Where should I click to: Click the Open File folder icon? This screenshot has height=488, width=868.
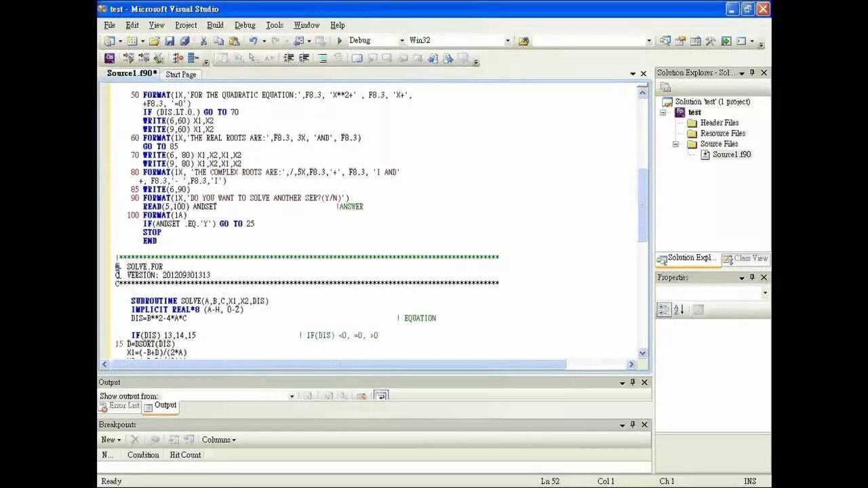point(155,41)
